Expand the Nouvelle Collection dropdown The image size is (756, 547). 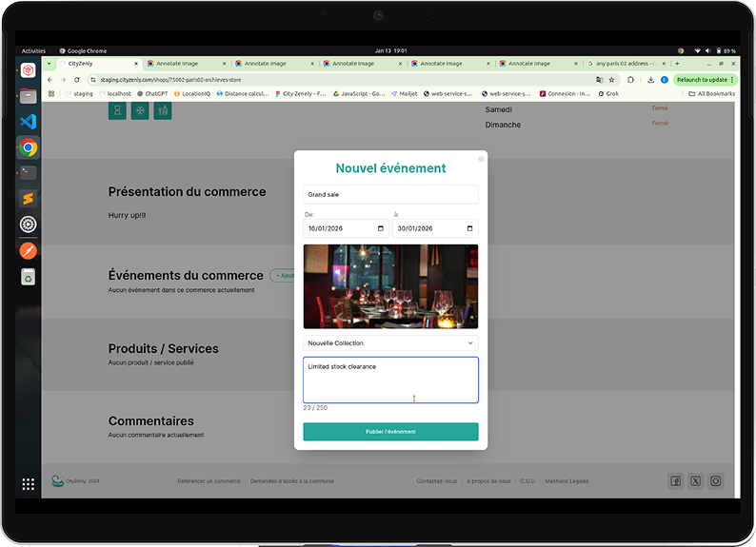[390, 342]
